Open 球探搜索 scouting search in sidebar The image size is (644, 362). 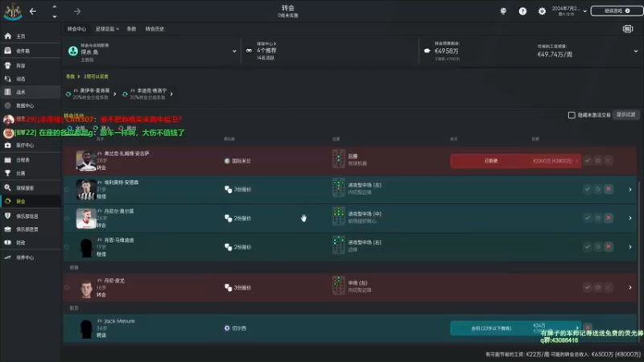(31, 188)
